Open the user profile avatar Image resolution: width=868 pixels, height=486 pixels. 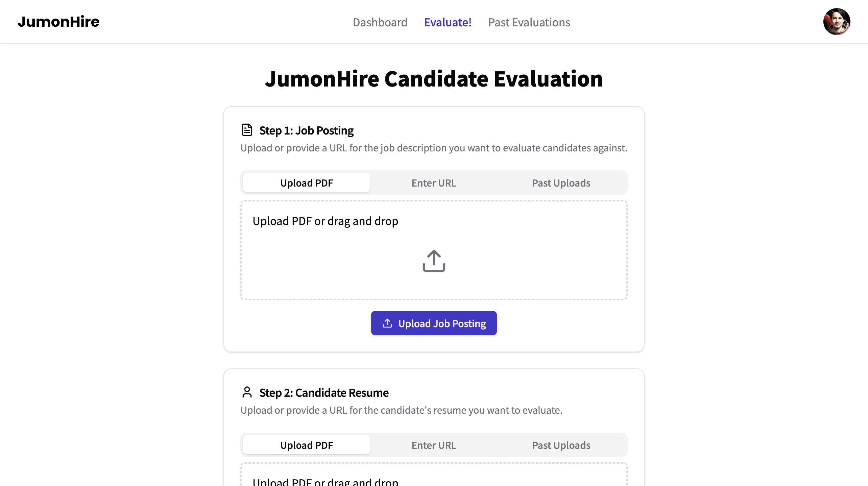[x=836, y=22]
